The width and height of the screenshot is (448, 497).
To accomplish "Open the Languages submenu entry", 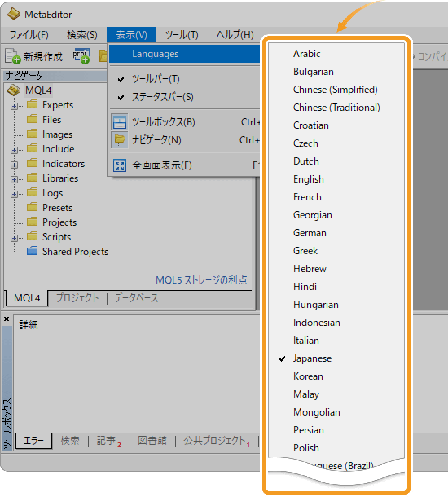I will [x=184, y=54].
